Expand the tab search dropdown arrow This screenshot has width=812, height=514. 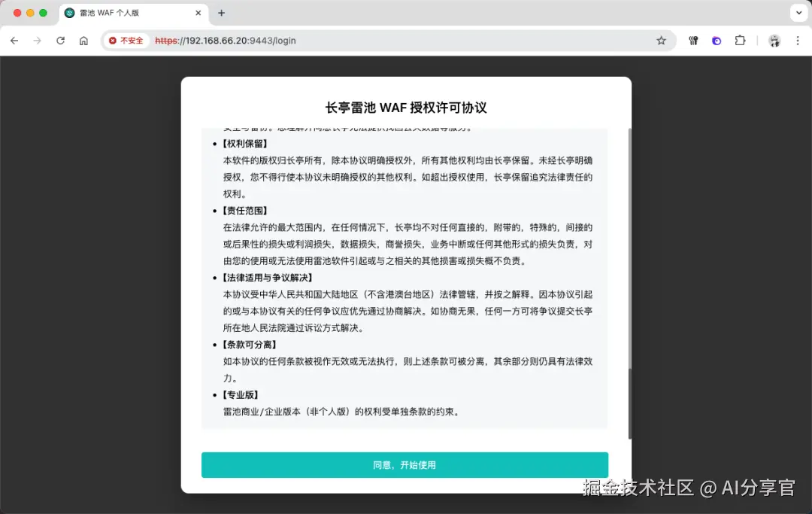tap(798, 13)
